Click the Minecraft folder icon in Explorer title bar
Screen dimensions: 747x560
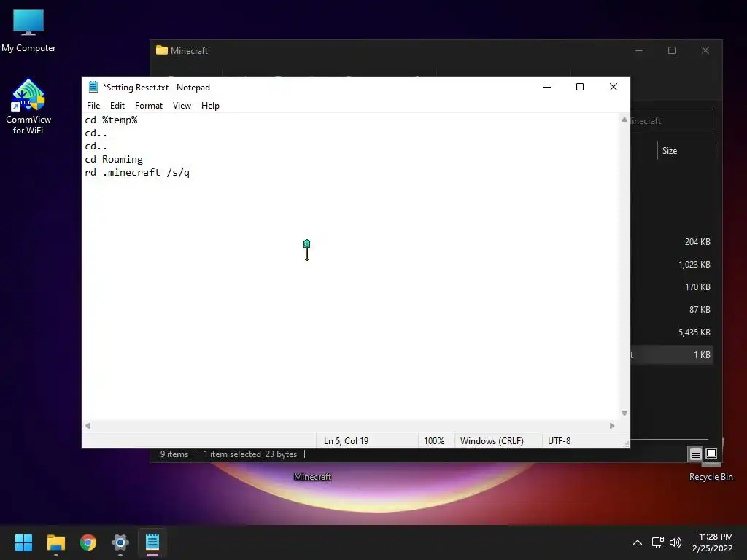click(x=162, y=50)
